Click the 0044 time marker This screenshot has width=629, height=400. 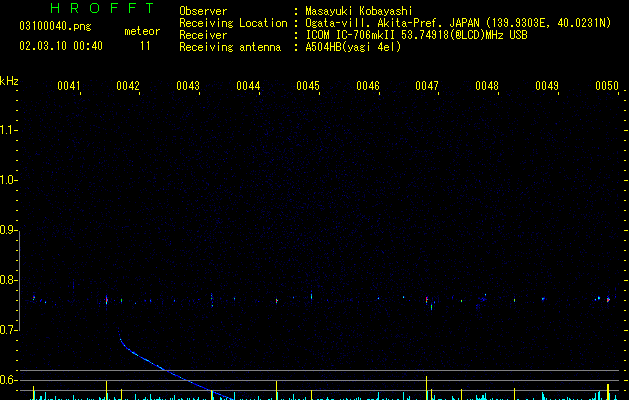pyautogui.click(x=248, y=86)
